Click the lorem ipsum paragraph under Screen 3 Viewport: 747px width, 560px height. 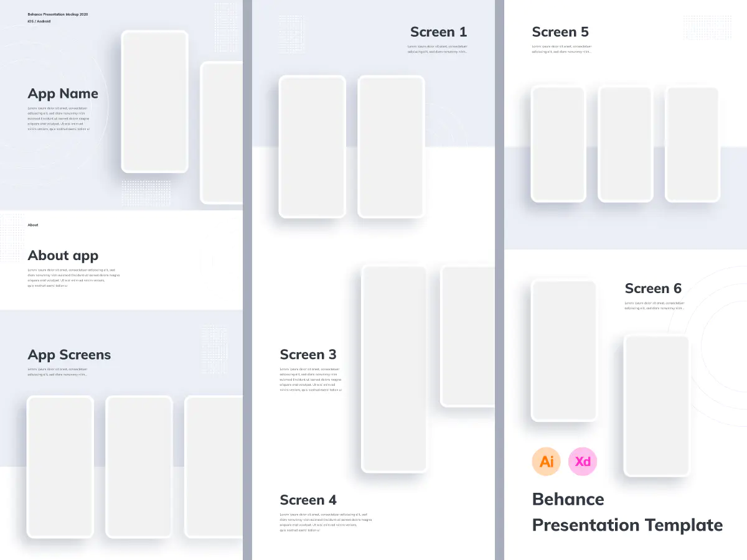[311, 380]
